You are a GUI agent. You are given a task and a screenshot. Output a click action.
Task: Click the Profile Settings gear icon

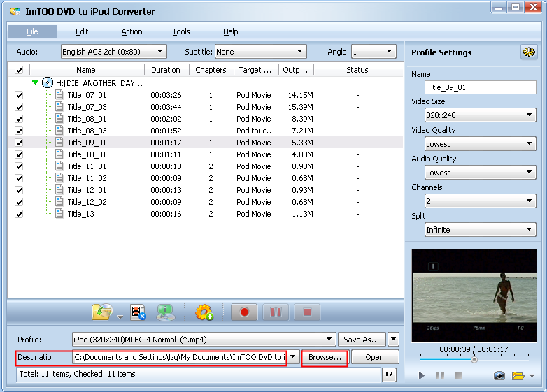point(529,52)
